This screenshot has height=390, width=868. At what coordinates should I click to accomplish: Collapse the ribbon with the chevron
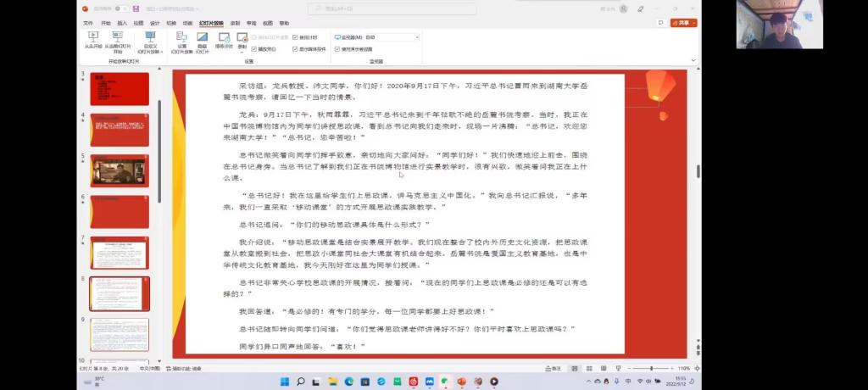(x=693, y=60)
